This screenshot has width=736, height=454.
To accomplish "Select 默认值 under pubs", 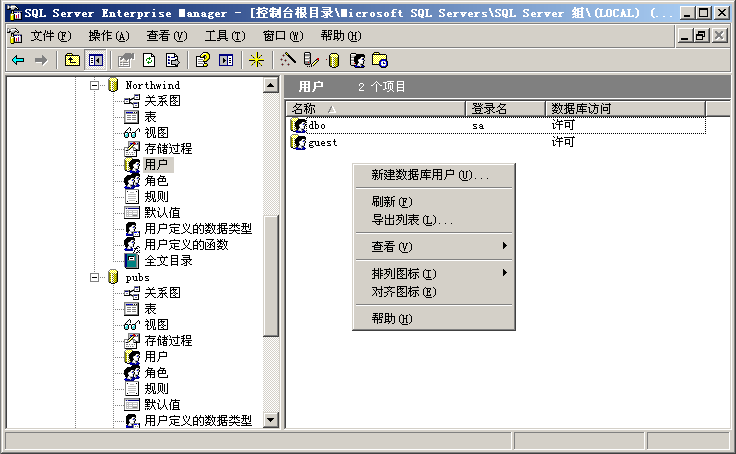I will point(162,405).
